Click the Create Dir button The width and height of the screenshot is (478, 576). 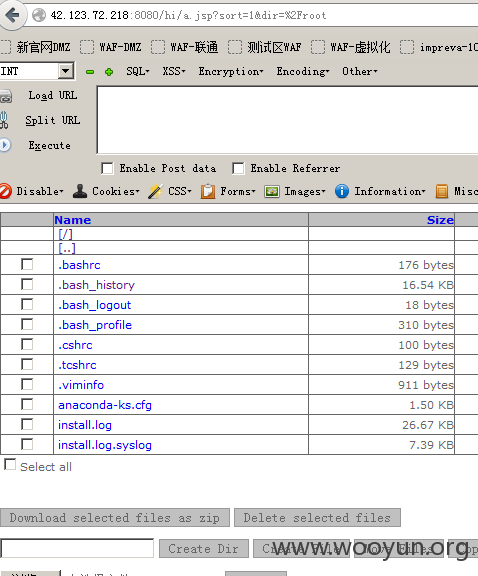point(204,548)
